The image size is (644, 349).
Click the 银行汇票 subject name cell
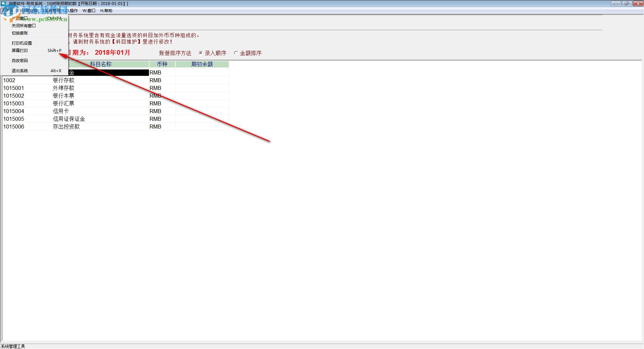click(101, 103)
